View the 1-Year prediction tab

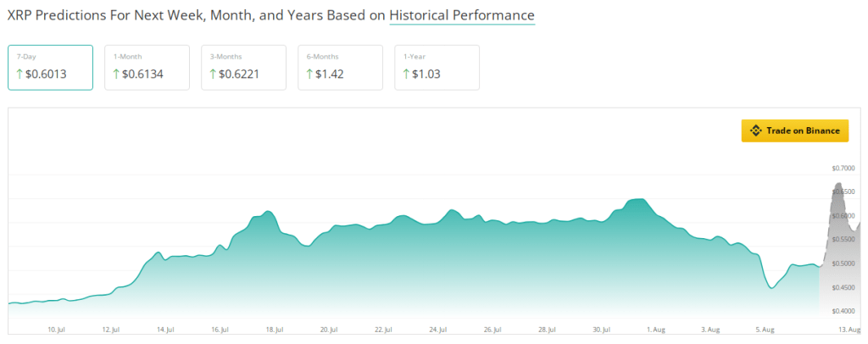pos(437,67)
